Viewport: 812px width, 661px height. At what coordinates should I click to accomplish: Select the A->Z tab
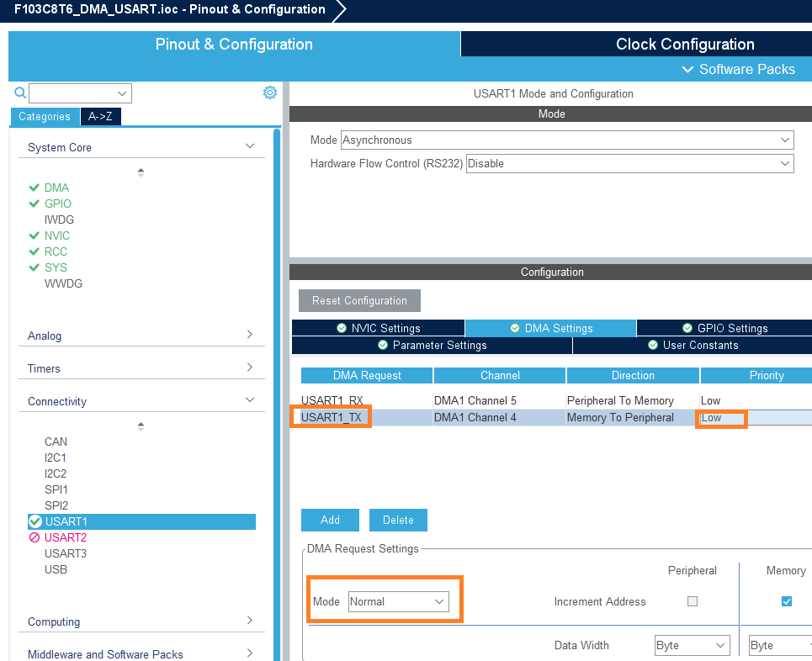coord(100,116)
